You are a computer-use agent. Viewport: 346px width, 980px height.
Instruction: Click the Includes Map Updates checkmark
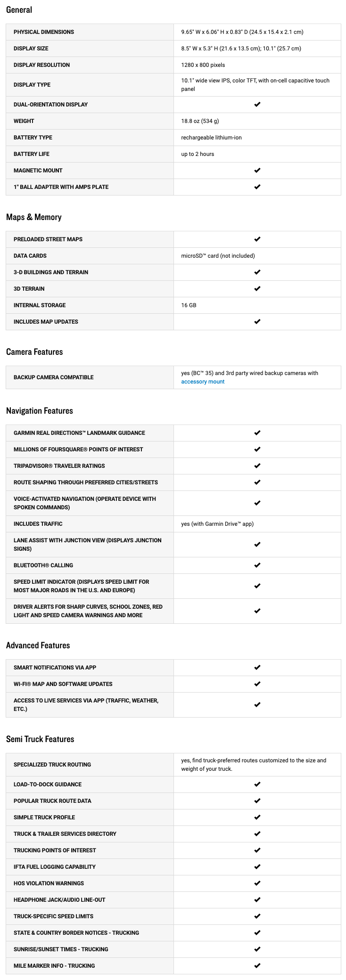(257, 322)
